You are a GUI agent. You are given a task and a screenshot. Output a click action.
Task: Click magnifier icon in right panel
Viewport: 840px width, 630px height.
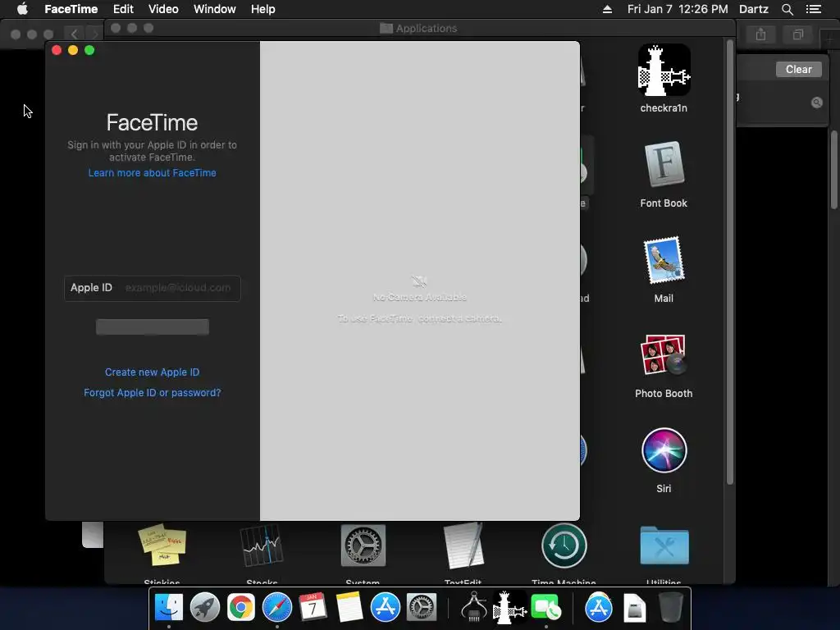pos(816,103)
